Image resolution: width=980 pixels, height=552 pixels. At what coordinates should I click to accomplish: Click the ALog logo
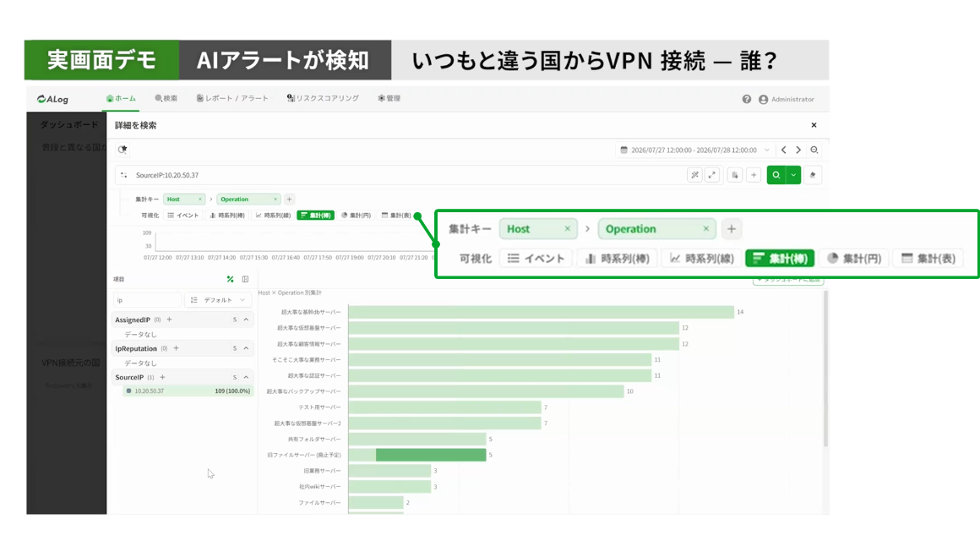click(x=52, y=100)
